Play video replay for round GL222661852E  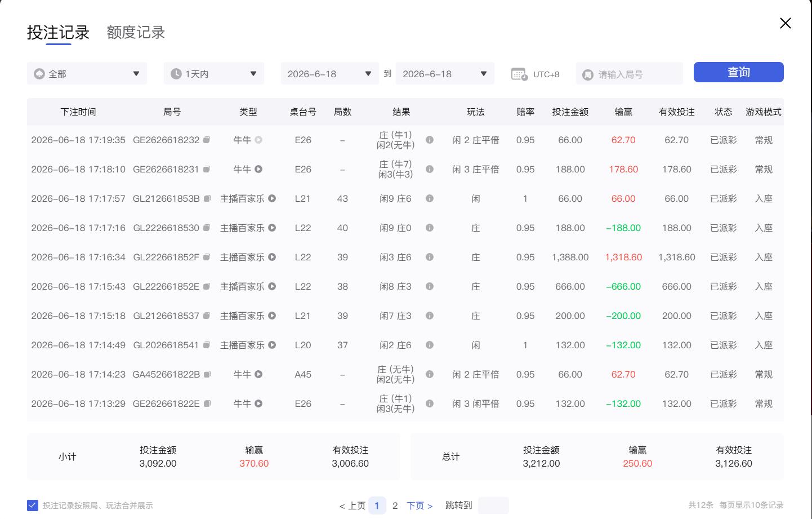(272, 286)
